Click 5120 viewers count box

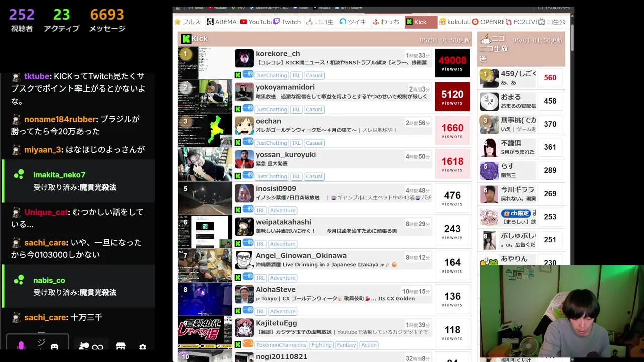click(452, 97)
